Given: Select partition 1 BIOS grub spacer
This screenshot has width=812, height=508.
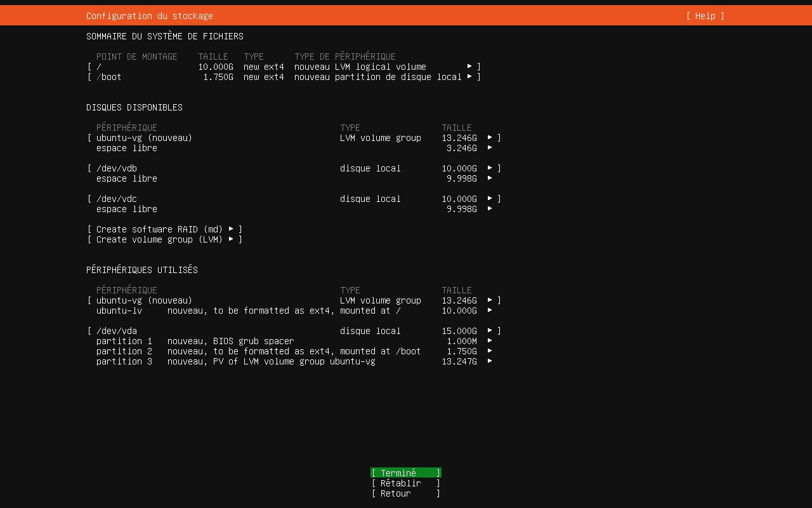Looking at the screenshot, I should (294, 341).
